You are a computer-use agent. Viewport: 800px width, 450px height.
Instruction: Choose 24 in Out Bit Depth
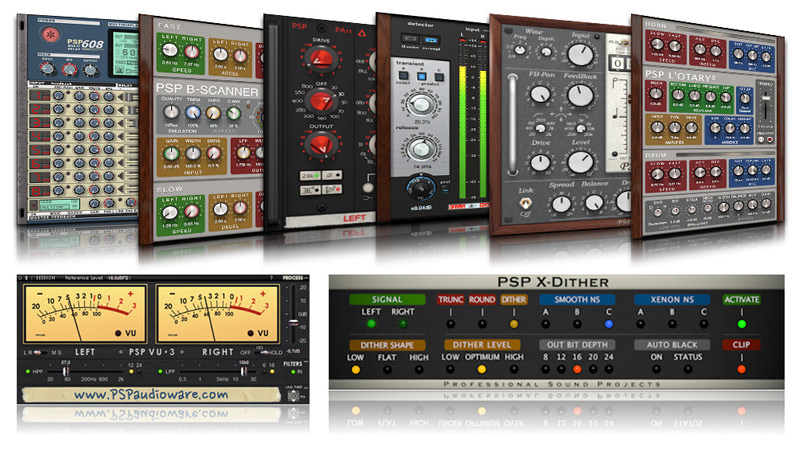[609, 369]
